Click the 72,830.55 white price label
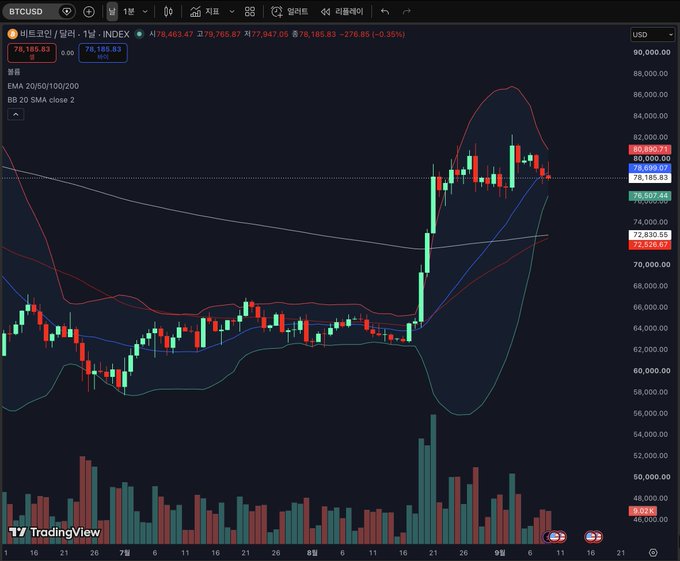The image size is (680, 561). (x=650, y=235)
